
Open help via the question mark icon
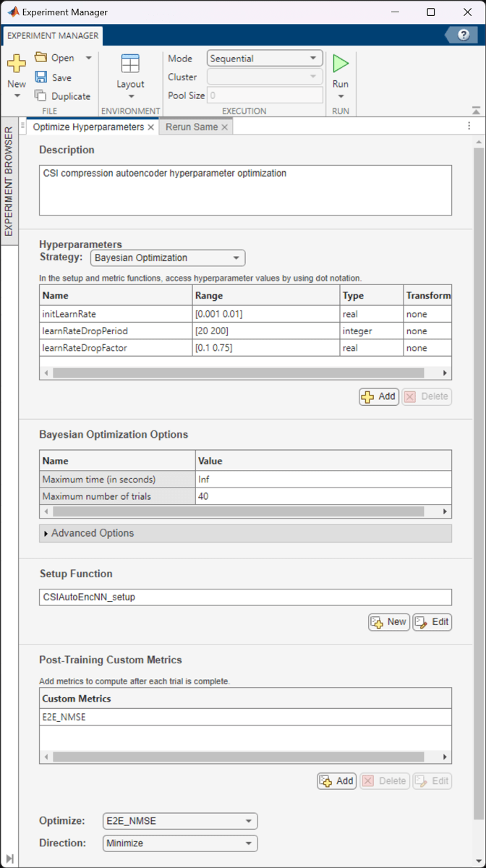[x=464, y=35]
